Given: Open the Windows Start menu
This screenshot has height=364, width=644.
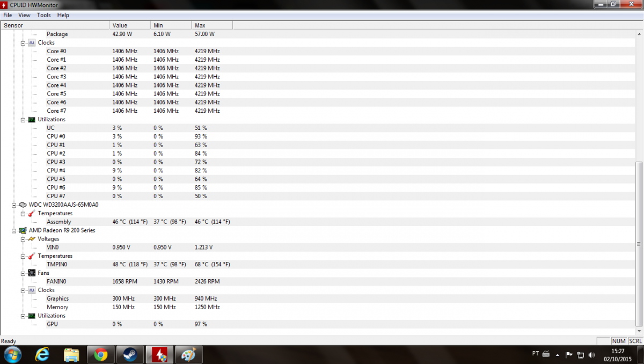Looking at the screenshot, I should (x=12, y=355).
